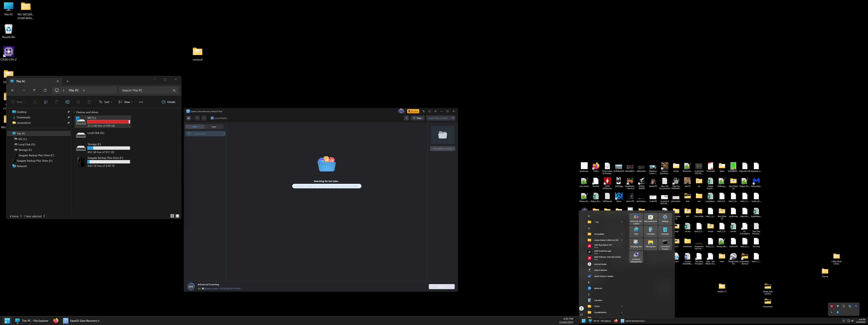
Task: Expand the CPUID folder in Start menu
Action: (605, 306)
